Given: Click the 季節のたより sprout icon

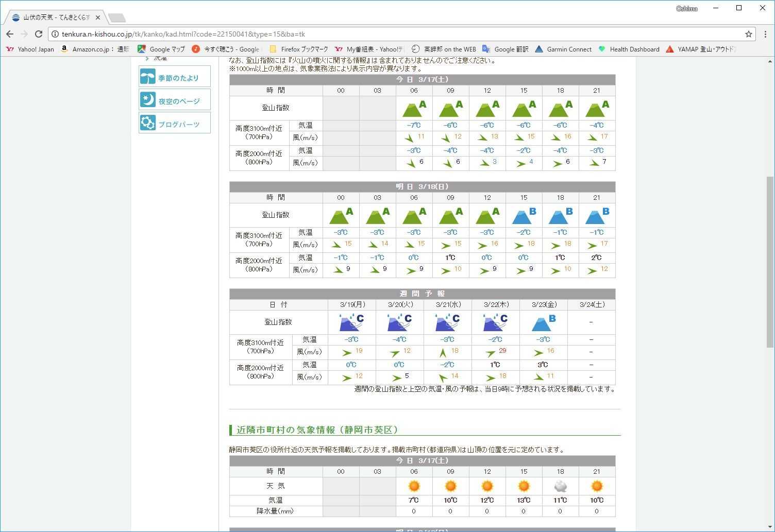Looking at the screenshot, I should coord(148,77).
